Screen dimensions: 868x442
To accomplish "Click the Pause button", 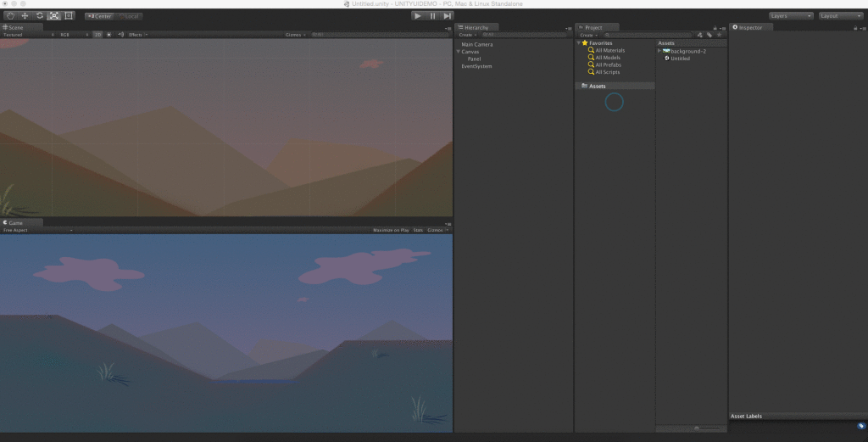I will coord(432,16).
